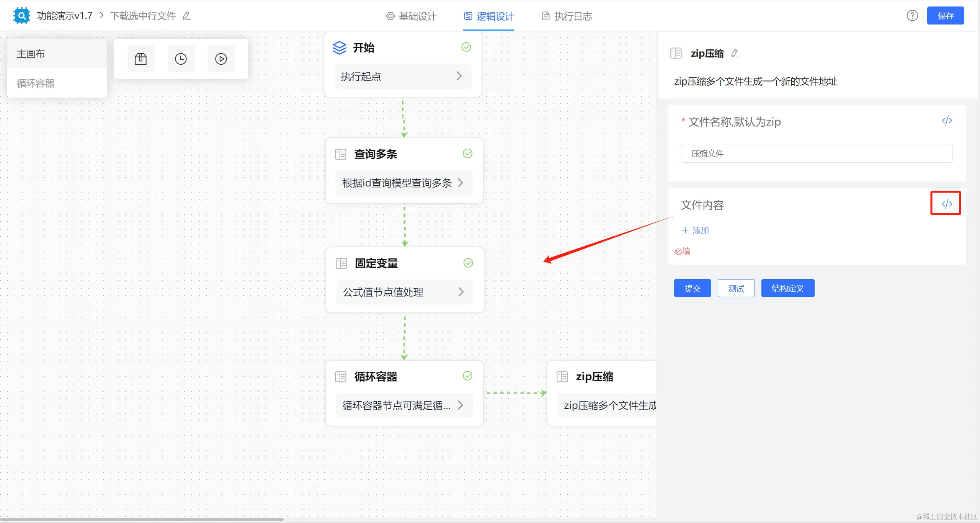Screen dimensions: 980x523
Task: Click the 添加 link under 文件内容
Action: point(696,230)
